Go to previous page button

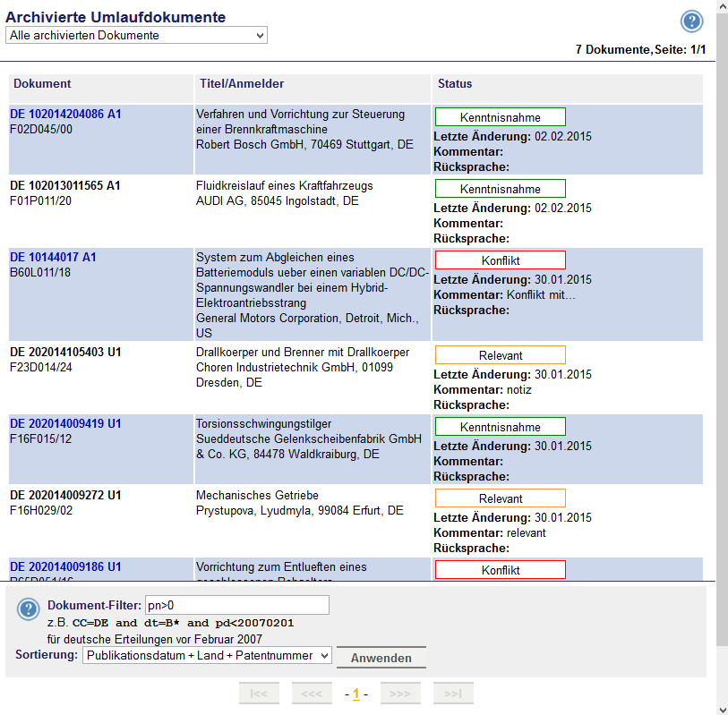312,694
